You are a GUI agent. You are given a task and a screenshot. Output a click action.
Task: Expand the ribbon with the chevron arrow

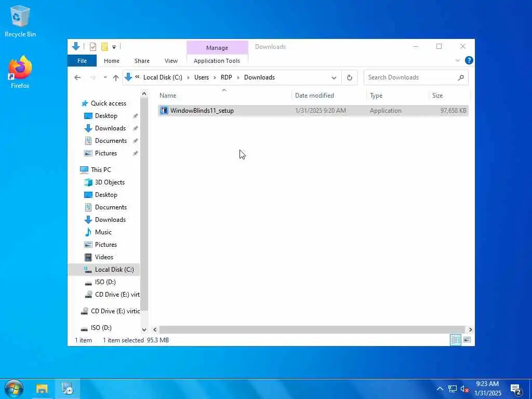(457, 60)
